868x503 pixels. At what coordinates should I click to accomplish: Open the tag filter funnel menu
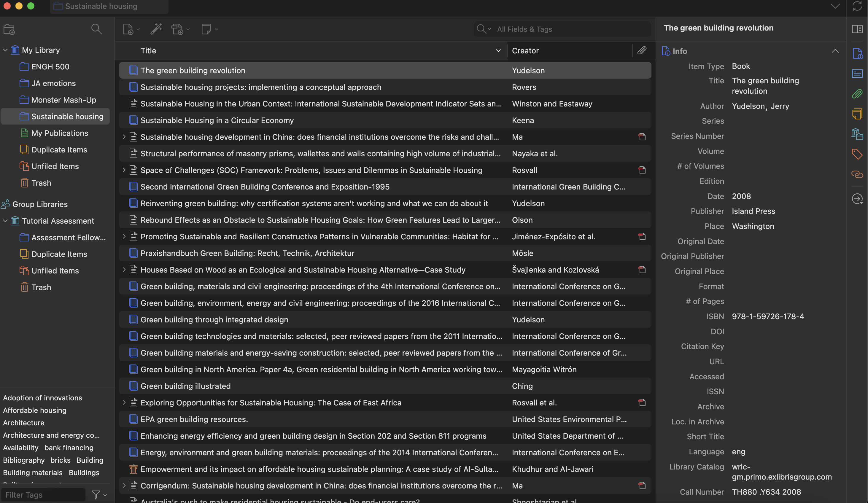click(99, 495)
